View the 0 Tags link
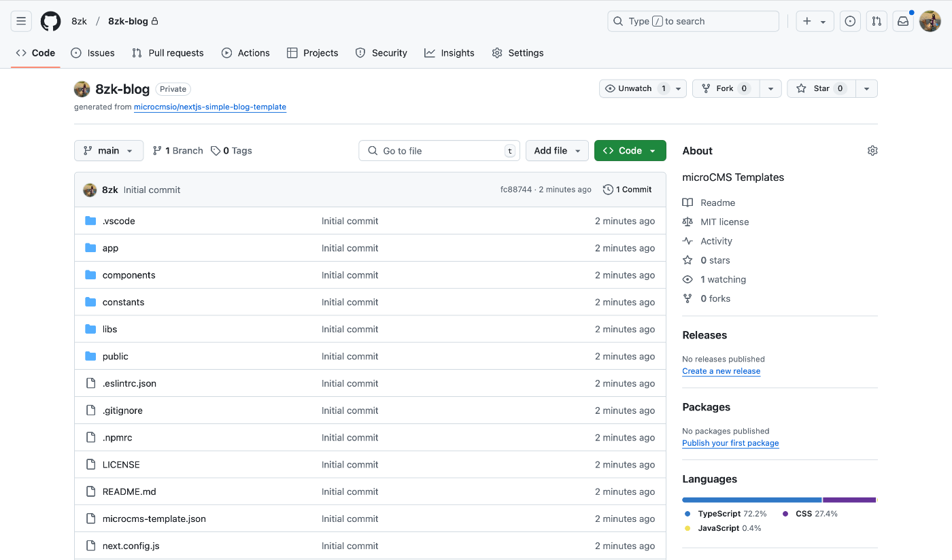Screen dimensions: 952x560 [231, 151]
